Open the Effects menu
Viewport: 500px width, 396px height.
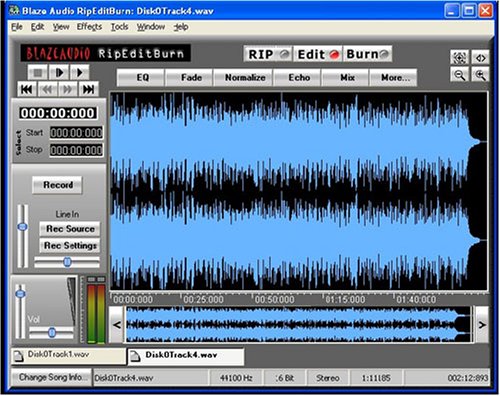89,27
